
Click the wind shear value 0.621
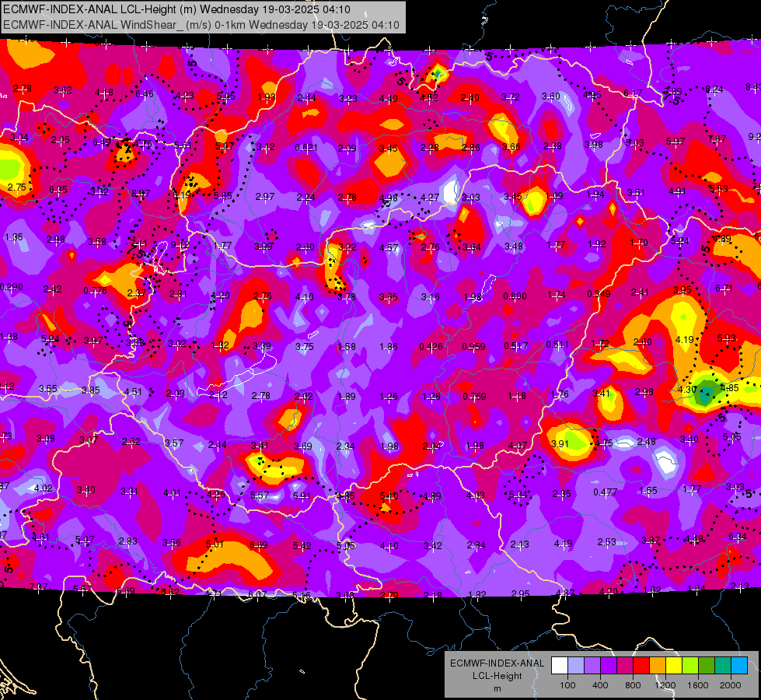coord(306,148)
